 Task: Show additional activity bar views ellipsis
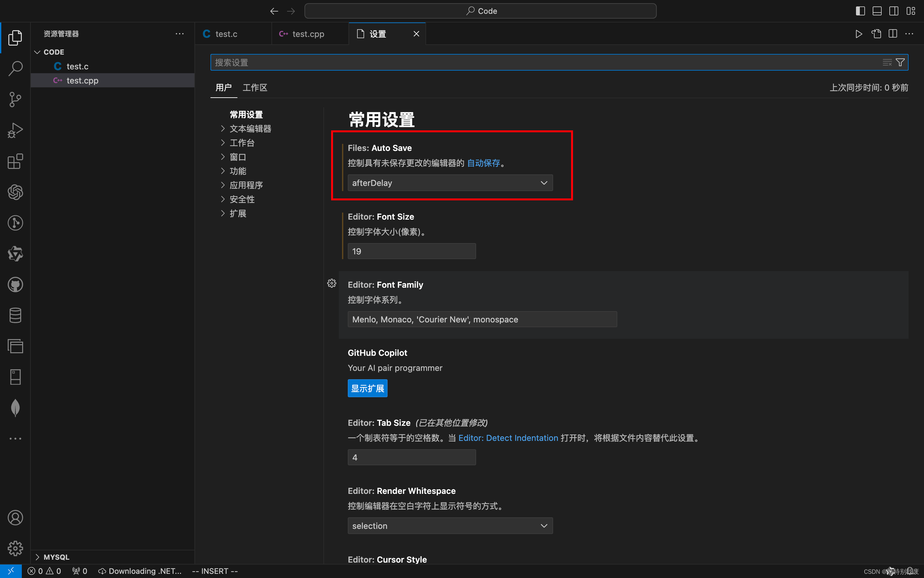click(x=15, y=438)
